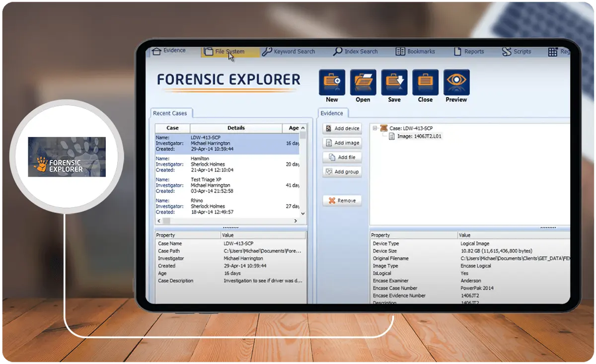This screenshot has height=364, width=596.
Task: Click the Age column header
Action: (x=292, y=128)
